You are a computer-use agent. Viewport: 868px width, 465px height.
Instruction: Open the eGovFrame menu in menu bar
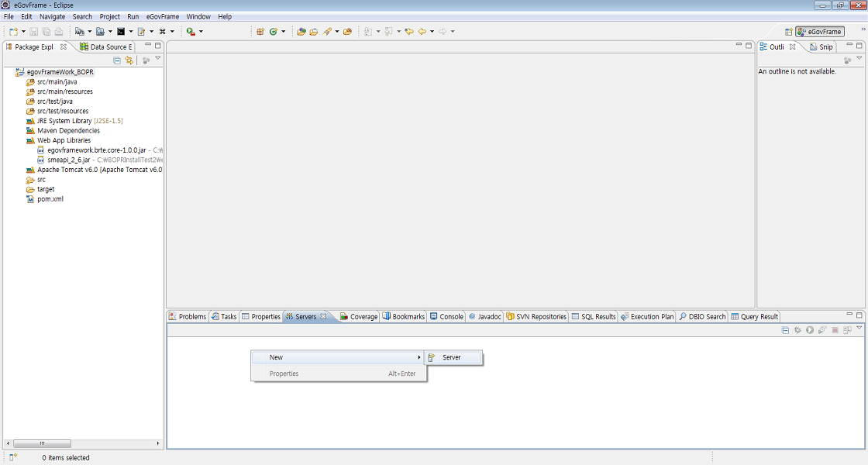click(x=162, y=16)
